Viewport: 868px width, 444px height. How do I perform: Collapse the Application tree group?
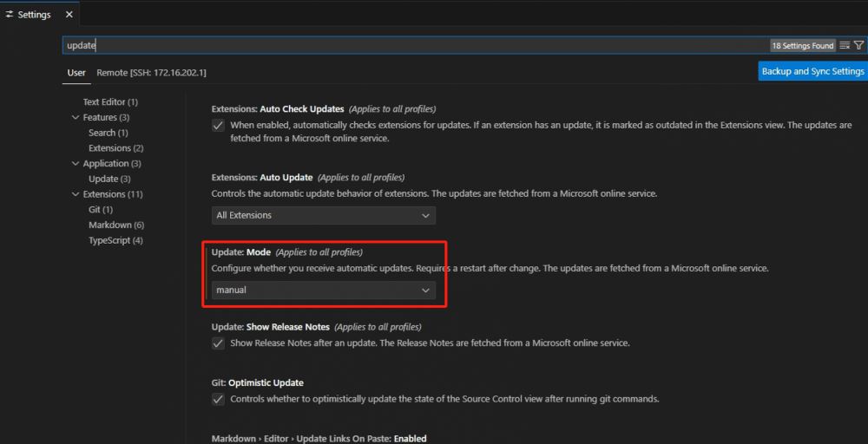tap(76, 164)
